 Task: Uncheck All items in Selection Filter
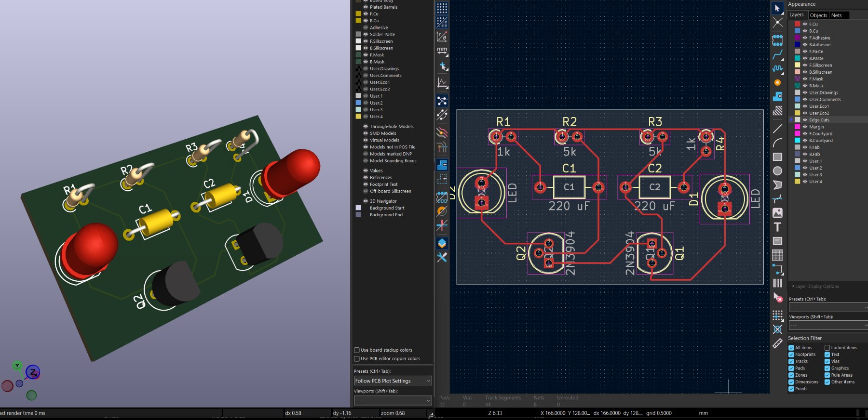click(x=791, y=348)
